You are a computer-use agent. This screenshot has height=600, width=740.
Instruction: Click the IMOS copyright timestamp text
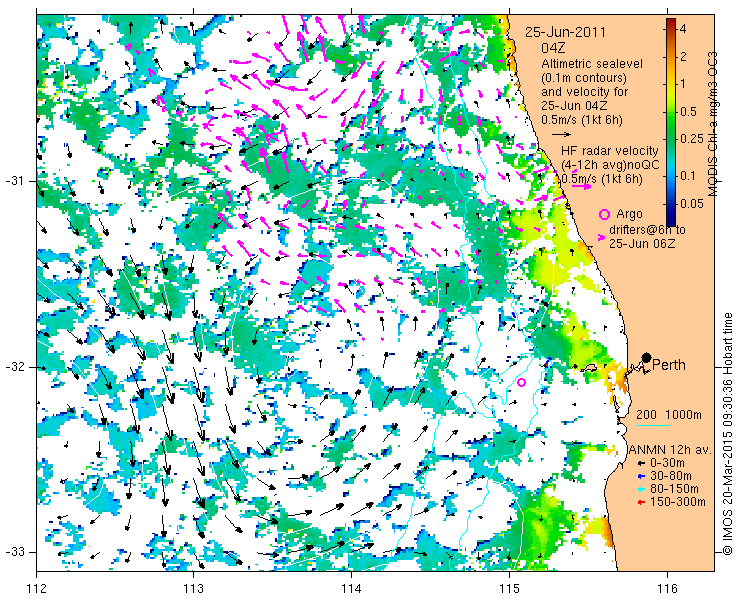(727, 433)
